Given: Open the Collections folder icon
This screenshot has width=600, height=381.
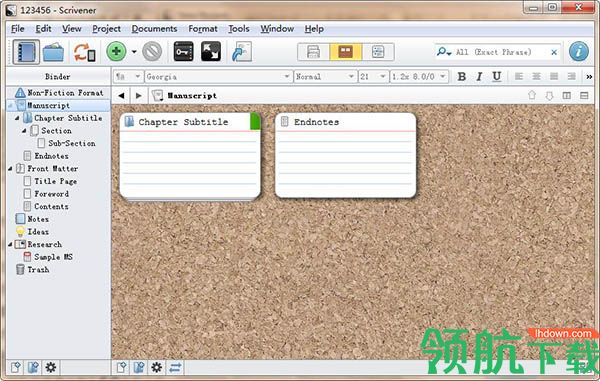Looking at the screenshot, I should (x=53, y=52).
